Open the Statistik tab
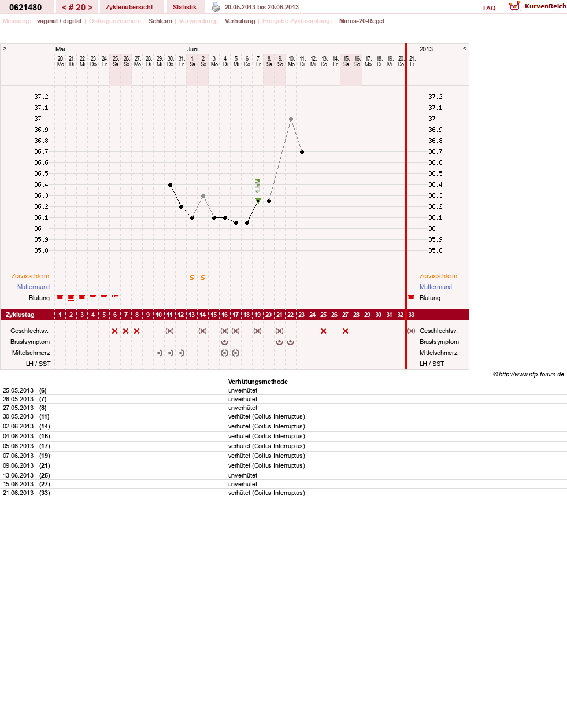This screenshot has height=728, width=567. (x=184, y=7)
